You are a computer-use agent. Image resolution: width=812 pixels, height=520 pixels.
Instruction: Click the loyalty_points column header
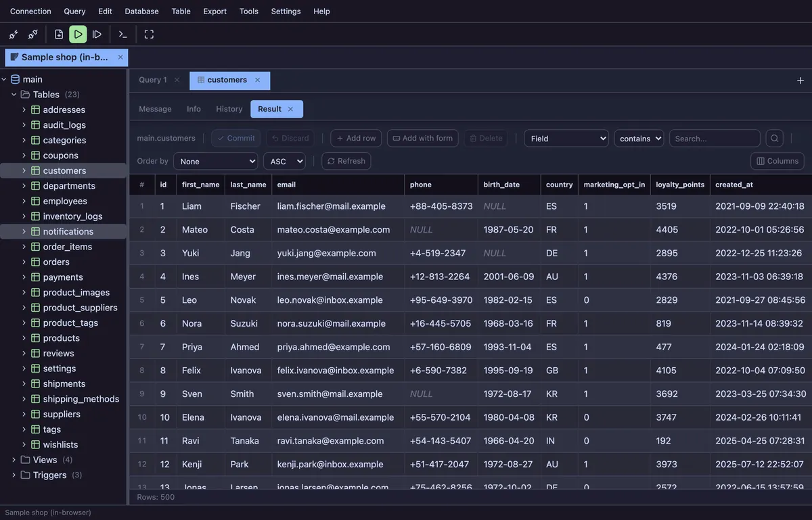680,185
